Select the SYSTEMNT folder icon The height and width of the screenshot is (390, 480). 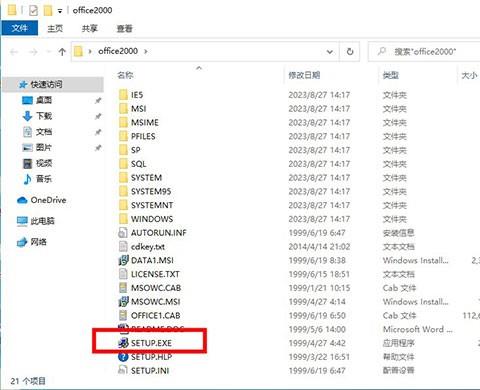[x=123, y=205]
